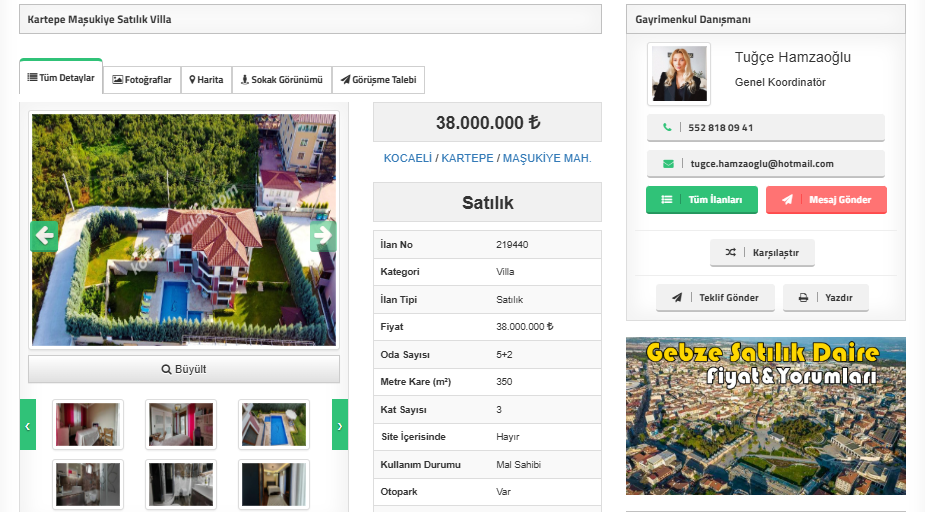Print the listing with Yazdır

coord(825,298)
